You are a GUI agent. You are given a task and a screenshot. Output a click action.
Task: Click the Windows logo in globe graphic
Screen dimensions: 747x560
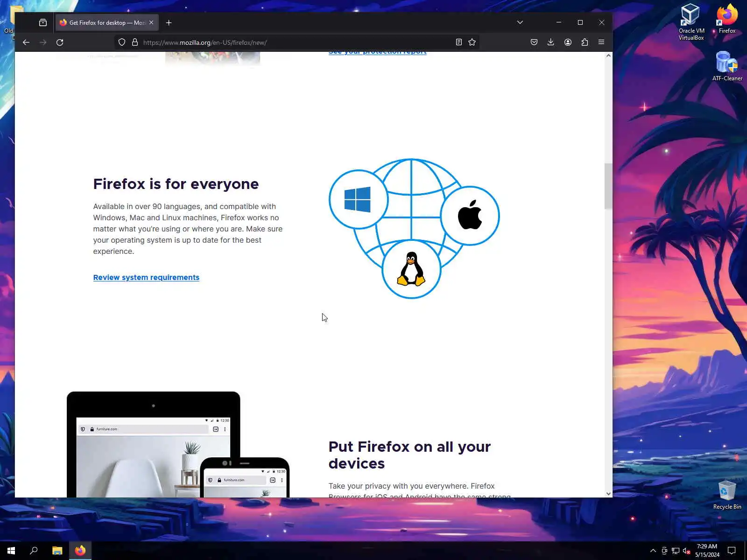358,200
